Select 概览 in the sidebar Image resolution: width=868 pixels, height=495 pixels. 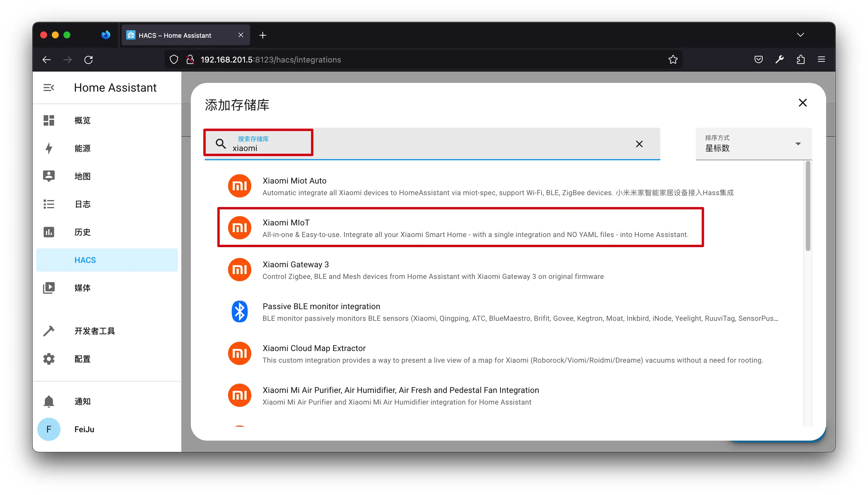(107, 120)
